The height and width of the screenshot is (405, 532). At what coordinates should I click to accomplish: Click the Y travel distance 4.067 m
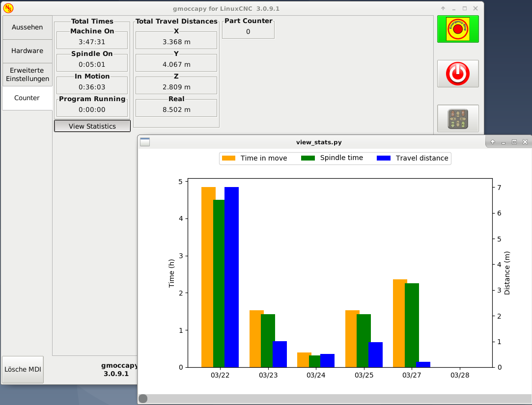176,64
